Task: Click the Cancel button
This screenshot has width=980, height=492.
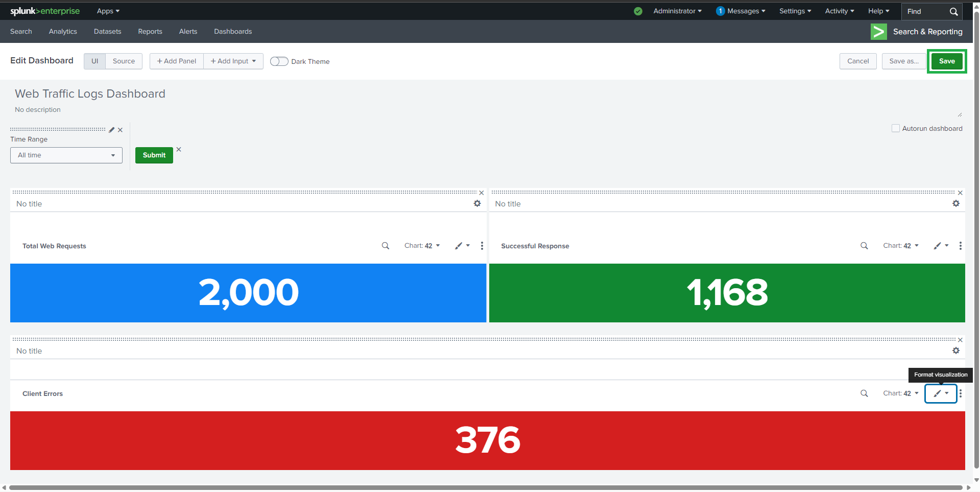Action: (858, 61)
